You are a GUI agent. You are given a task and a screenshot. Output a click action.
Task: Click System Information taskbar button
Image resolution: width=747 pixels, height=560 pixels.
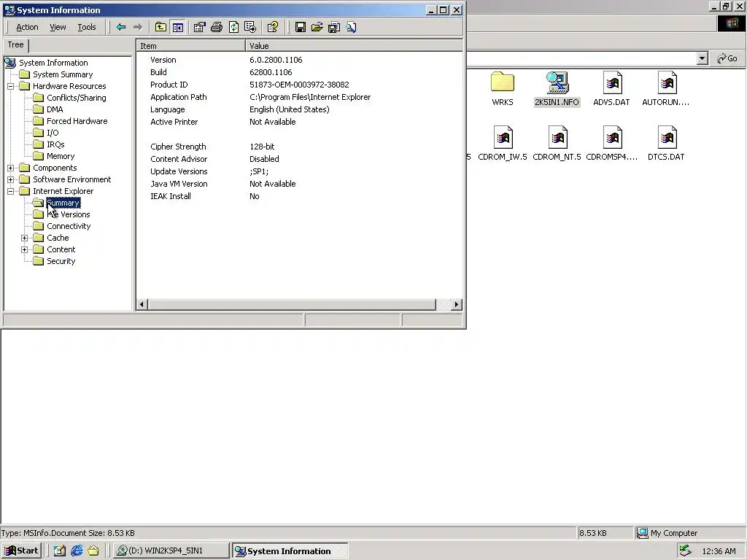[290, 551]
